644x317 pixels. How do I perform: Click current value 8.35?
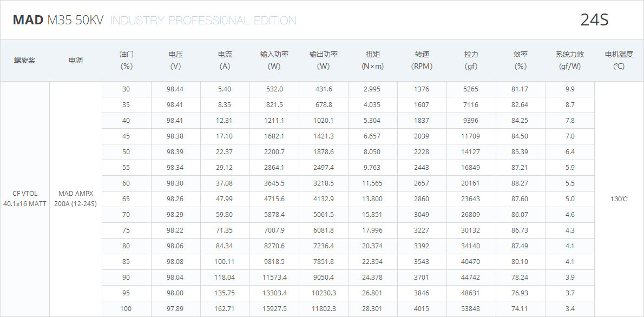tap(225, 105)
